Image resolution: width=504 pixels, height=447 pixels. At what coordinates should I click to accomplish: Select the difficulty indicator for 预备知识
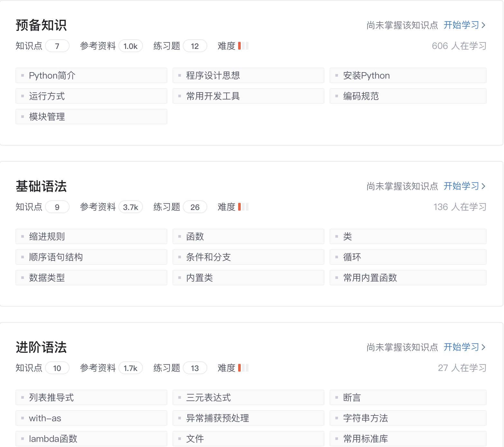pos(243,46)
